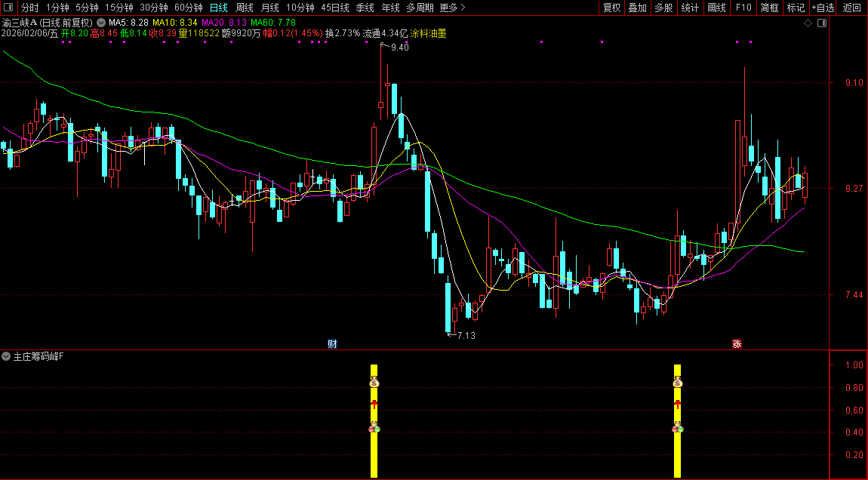Click the MA20: 8.13 indicator label

coord(224,23)
